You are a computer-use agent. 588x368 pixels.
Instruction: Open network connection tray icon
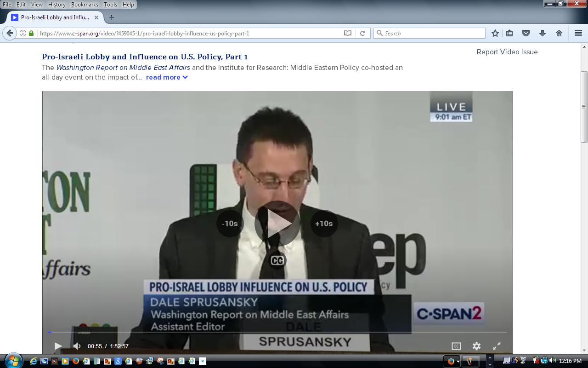544,361
